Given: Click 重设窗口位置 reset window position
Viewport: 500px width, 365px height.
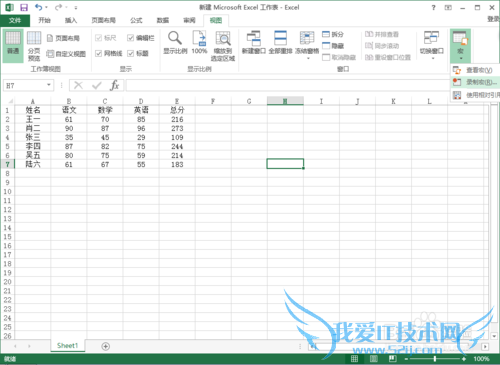Looking at the screenshot, I should [388, 57].
